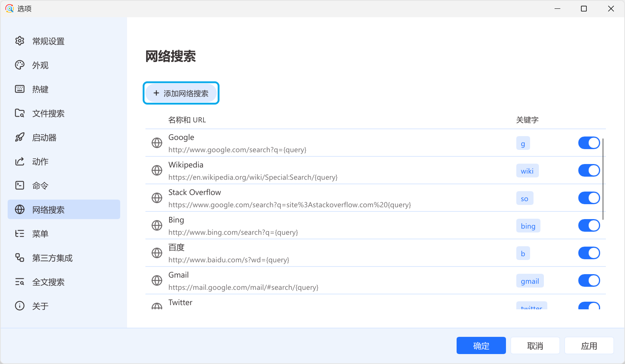Click the Menu list icon in sidebar
The width and height of the screenshot is (625, 364).
20,234
